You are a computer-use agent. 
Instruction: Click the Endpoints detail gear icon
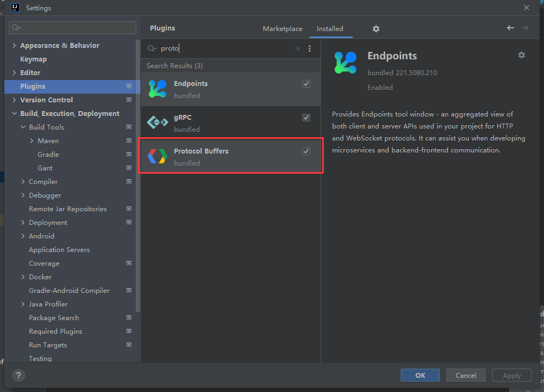pyautogui.click(x=522, y=55)
